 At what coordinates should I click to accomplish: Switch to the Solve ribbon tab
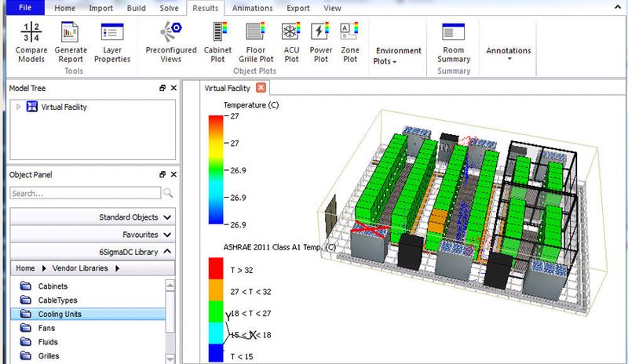(169, 8)
